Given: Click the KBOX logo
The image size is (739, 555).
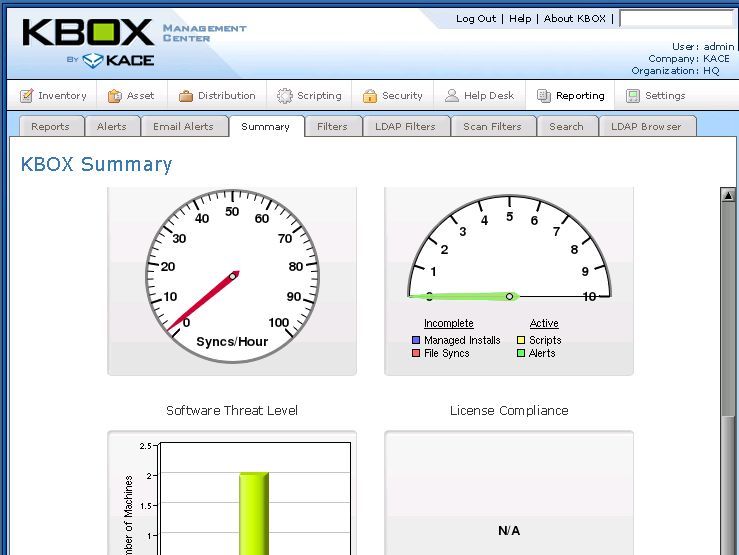Looking at the screenshot, I should pos(88,32).
